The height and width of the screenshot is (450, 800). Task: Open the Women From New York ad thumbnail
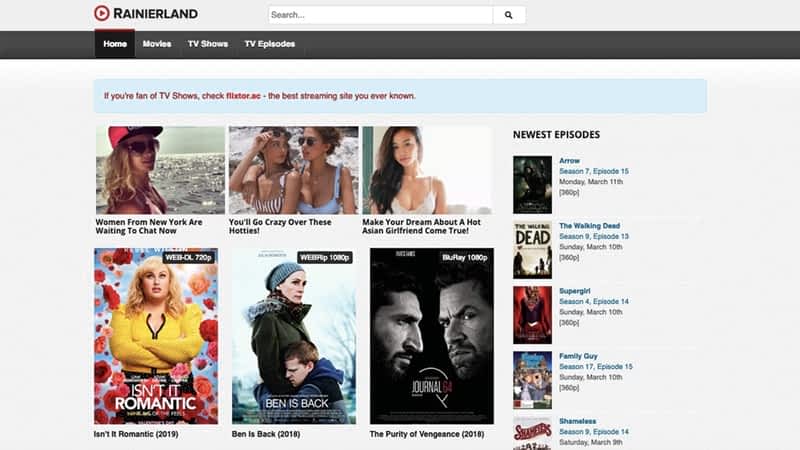click(x=160, y=170)
